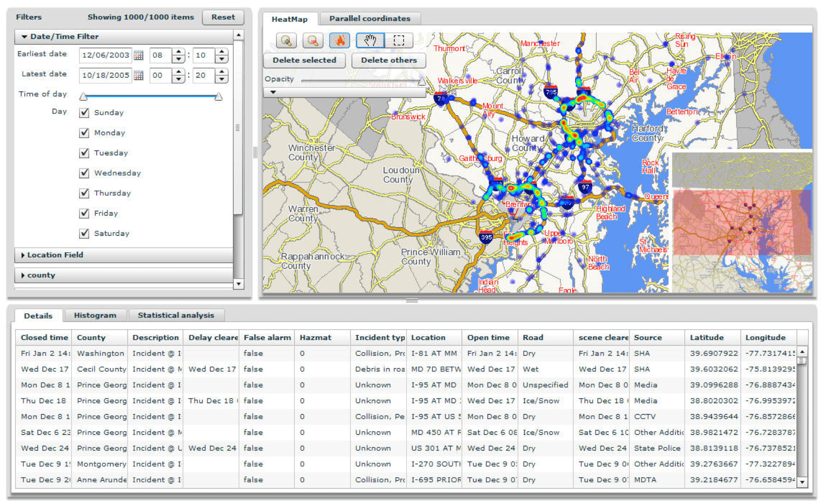Increment the earliest hour with the up stepper
This screenshot has width=824, height=504.
[x=179, y=52]
